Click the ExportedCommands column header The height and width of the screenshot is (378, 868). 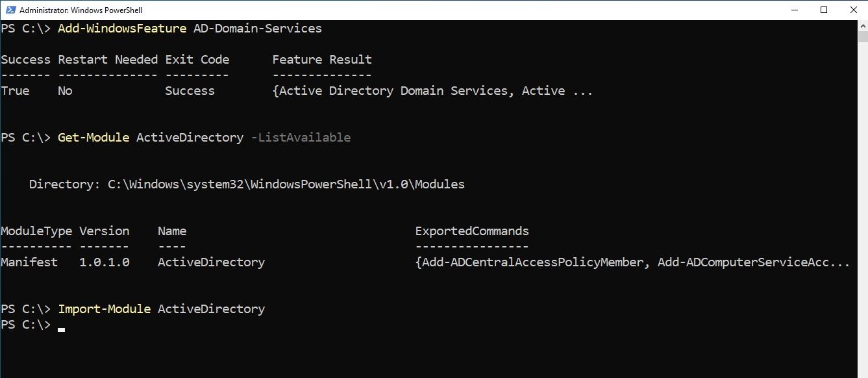pyautogui.click(x=472, y=231)
